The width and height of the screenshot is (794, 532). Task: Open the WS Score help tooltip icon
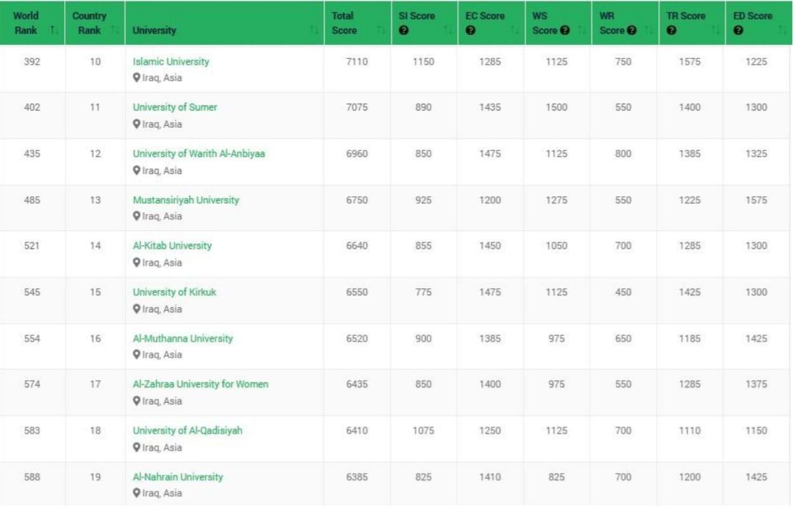tap(565, 30)
